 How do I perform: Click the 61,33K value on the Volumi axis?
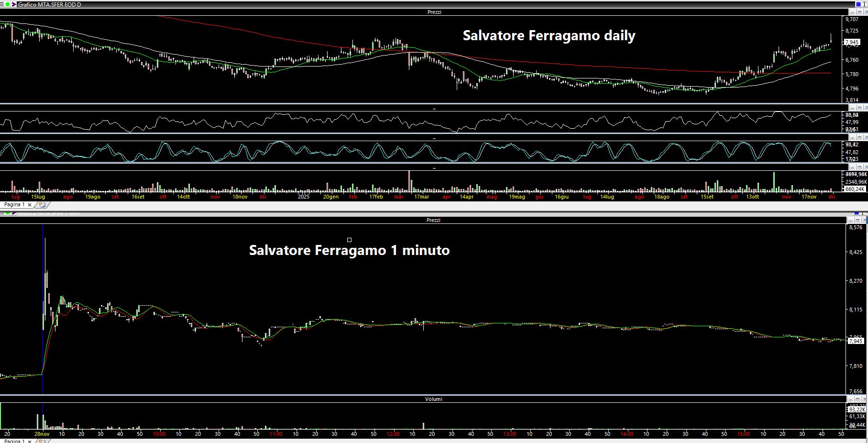coord(857,417)
